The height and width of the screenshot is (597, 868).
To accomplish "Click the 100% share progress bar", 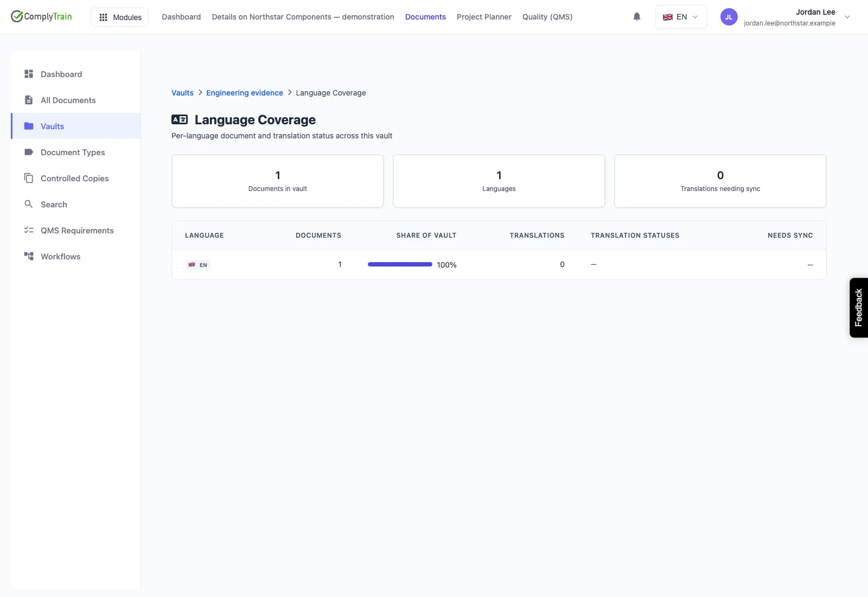I will (400, 264).
